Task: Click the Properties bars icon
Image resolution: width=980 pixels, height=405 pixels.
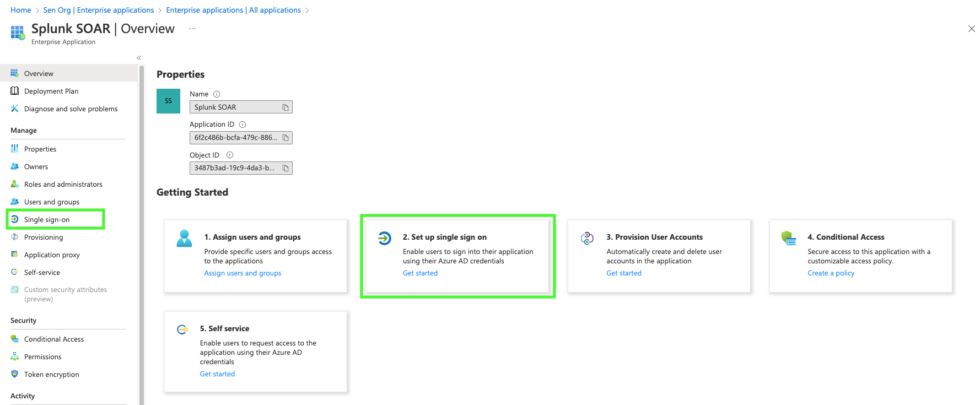Action: (14, 149)
